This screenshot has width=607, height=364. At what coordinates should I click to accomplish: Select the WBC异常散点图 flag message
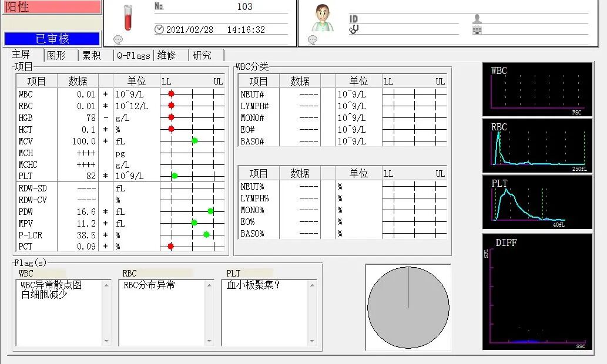point(51,285)
